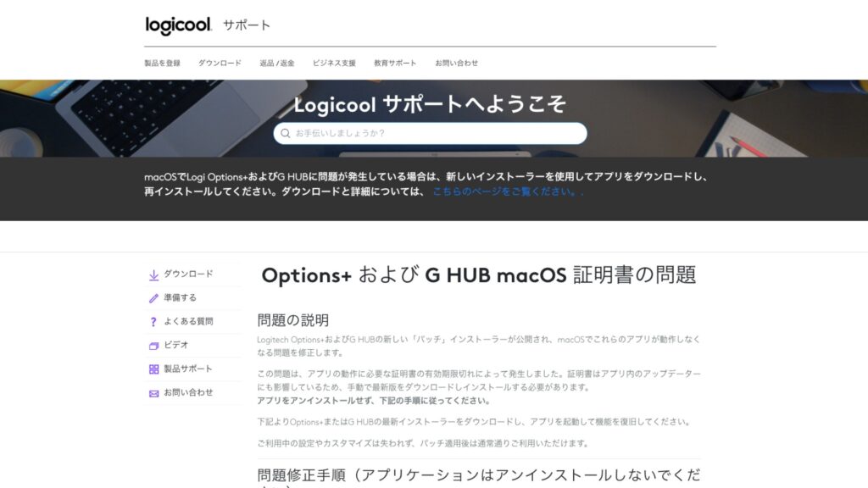Click the Logicool logo
This screenshot has height=488, width=868.
[178, 25]
